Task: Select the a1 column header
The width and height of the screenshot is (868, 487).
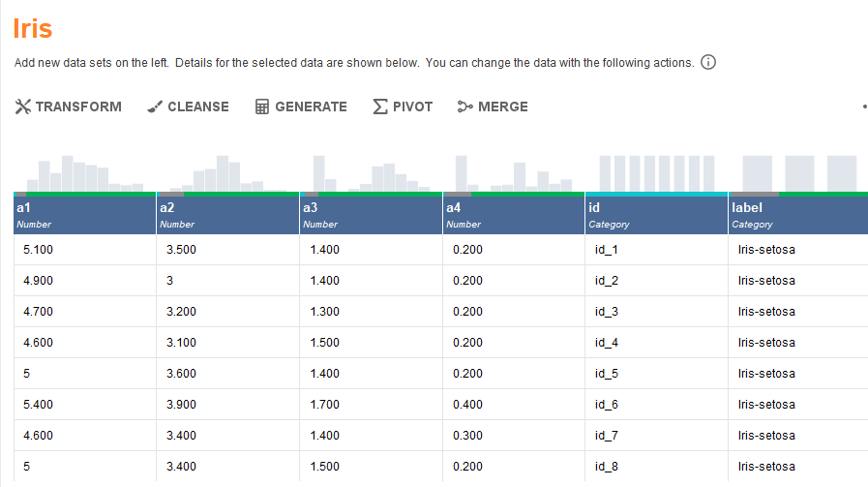Action: click(x=84, y=215)
